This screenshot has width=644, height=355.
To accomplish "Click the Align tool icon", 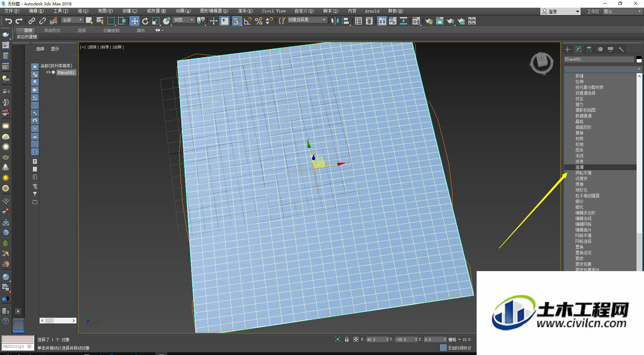I will pyautogui.click(x=346, y=21).
